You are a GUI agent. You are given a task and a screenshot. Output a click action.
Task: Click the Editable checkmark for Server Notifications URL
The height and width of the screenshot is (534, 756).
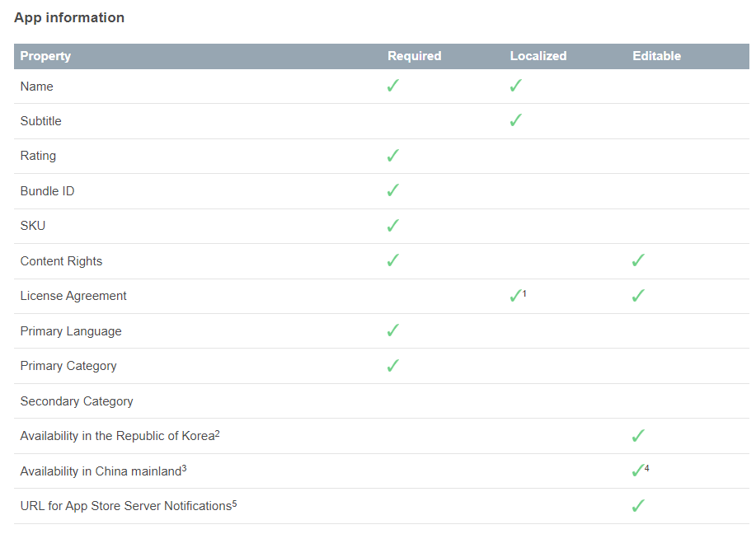(x=638, y=506)
